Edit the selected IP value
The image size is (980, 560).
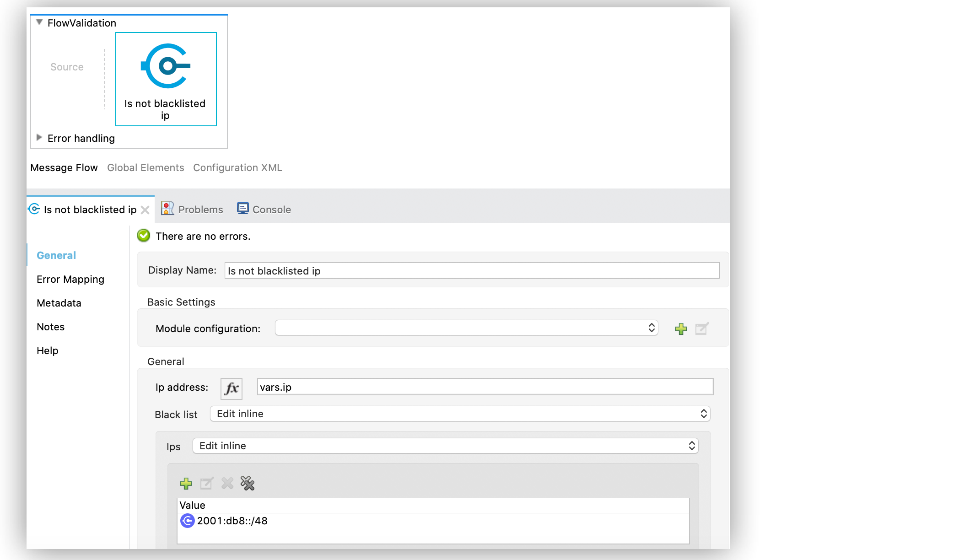207,483
